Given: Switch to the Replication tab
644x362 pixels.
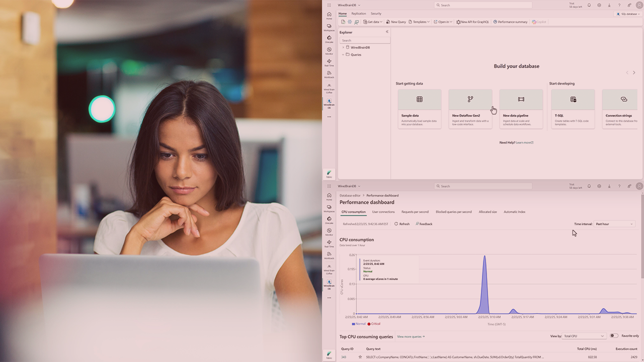Looking at the screenshot, I should coord(359,14).
